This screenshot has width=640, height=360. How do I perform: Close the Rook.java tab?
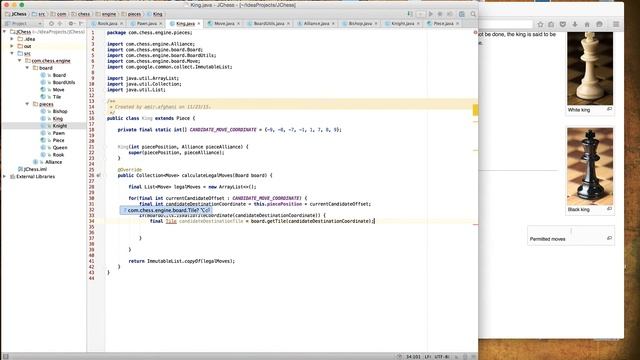121,24
